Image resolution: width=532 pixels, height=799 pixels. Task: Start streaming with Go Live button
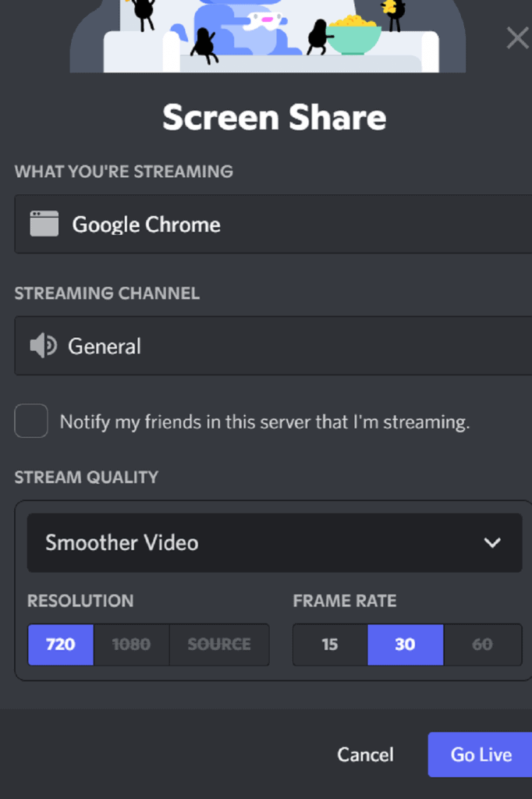[481, 755]
